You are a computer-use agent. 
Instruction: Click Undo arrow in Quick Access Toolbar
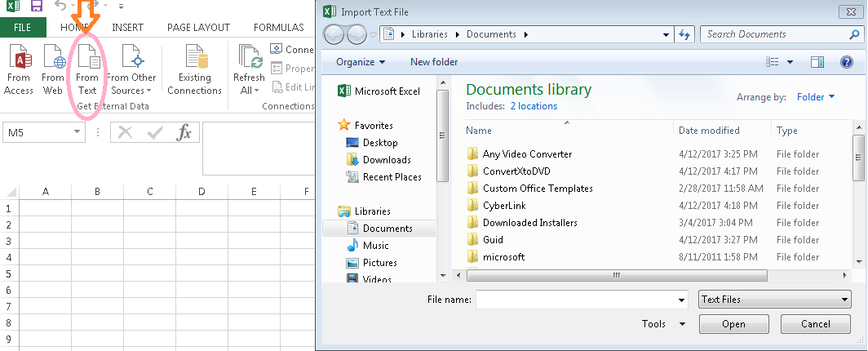[60, 6]
